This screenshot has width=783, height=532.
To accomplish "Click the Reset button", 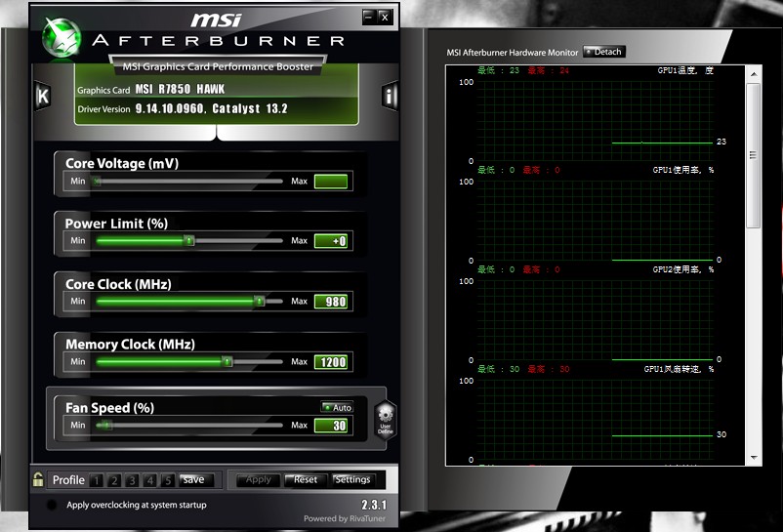I will tap(306, 479).
